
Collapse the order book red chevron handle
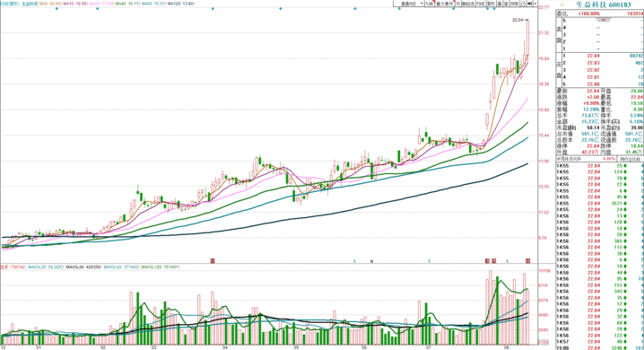(604, 20)
